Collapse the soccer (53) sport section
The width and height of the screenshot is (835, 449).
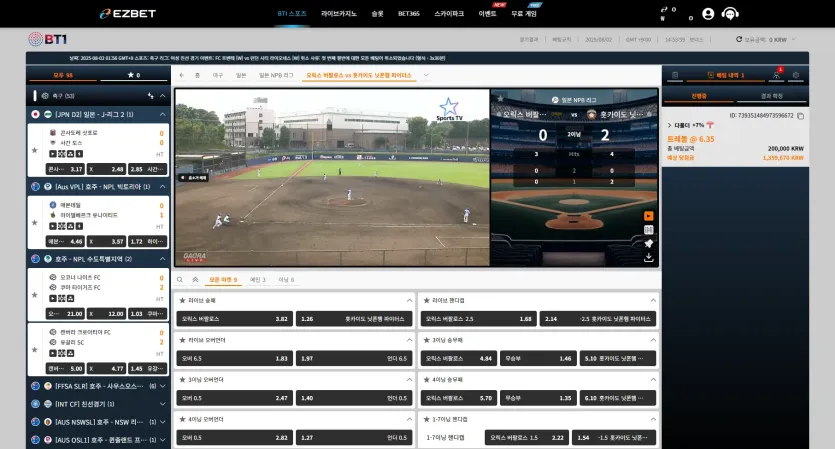(x=162, y=96)
